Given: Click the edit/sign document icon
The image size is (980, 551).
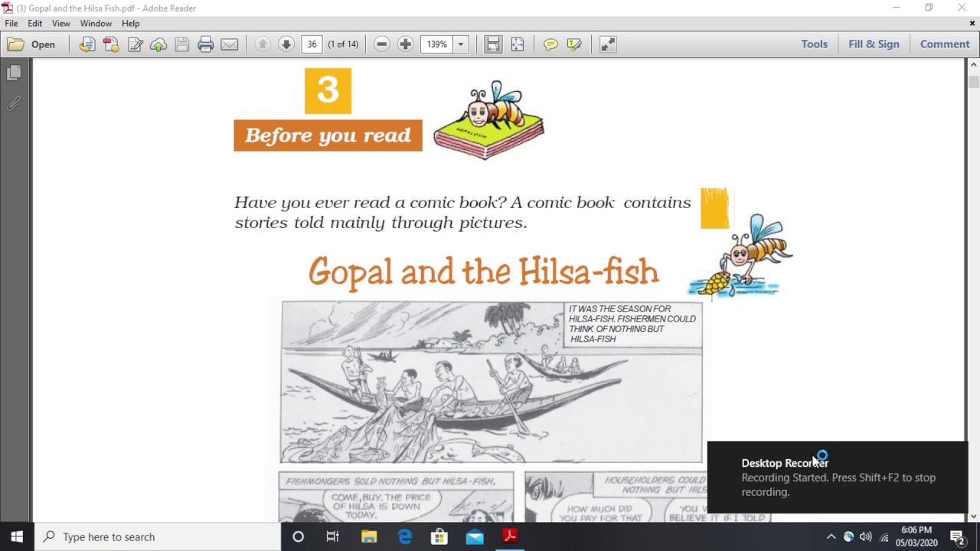Looking at the screenshot, I should (136, 44).
